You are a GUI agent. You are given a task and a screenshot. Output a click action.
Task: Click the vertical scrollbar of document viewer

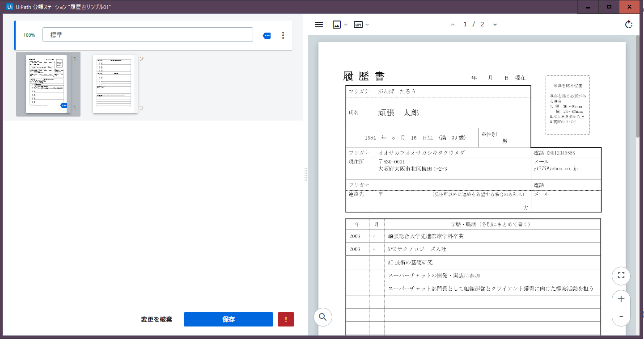(x=638, y=86)
